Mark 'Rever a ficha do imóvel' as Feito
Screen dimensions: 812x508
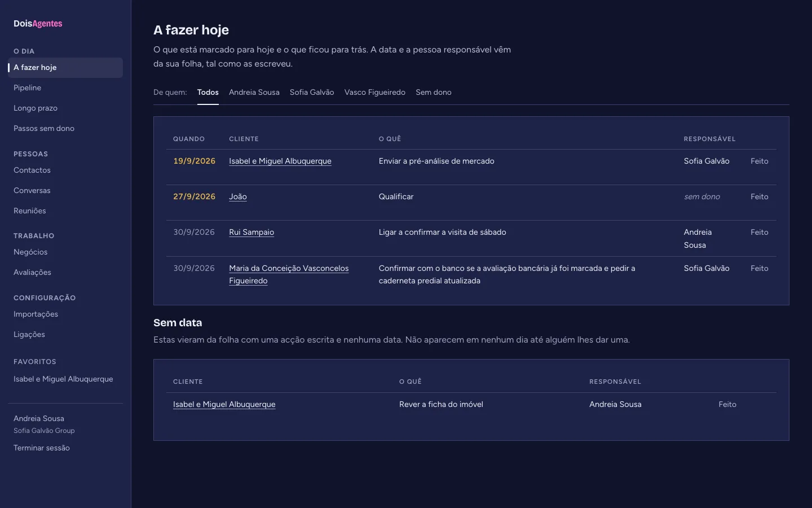(727, 405)
